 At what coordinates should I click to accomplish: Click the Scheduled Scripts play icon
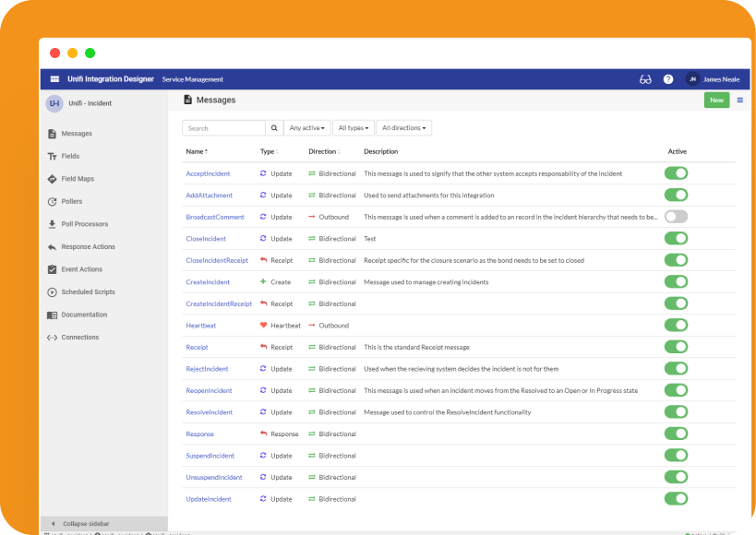52,292
